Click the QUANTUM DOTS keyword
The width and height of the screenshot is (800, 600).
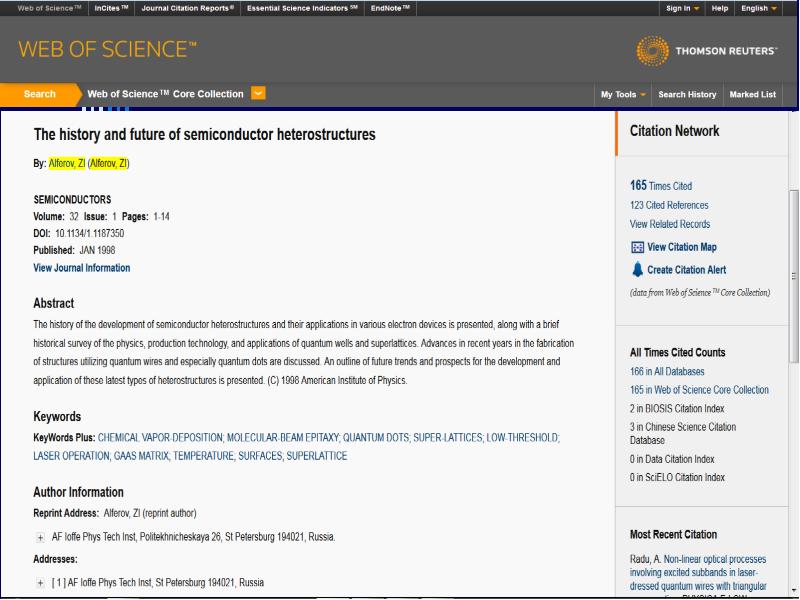point(376,438)
